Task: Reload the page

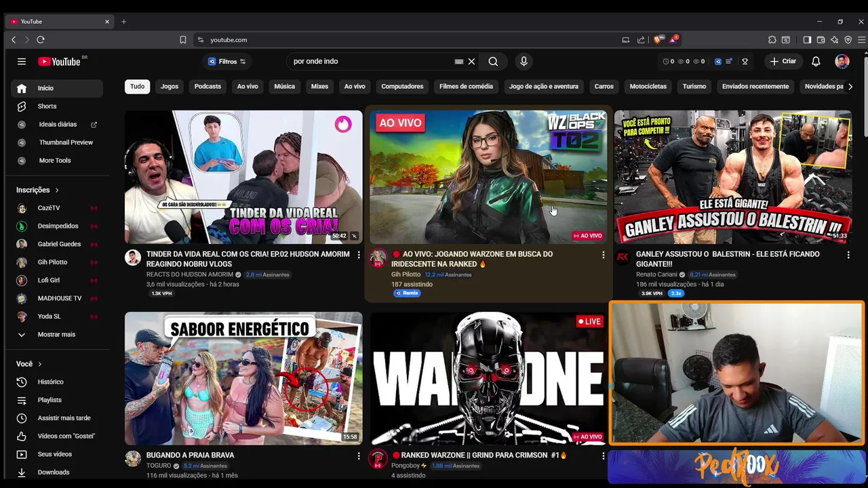Action: click(x=41, y=40)
